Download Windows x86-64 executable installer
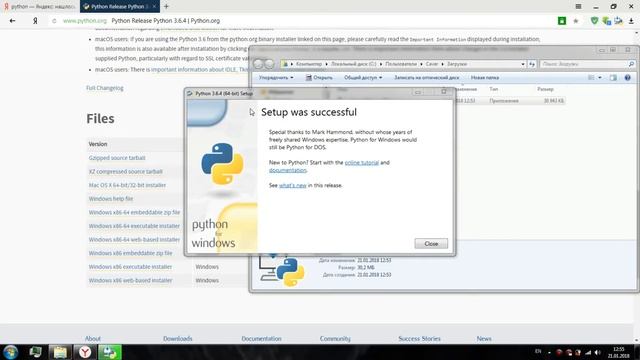 click(134, 226)
